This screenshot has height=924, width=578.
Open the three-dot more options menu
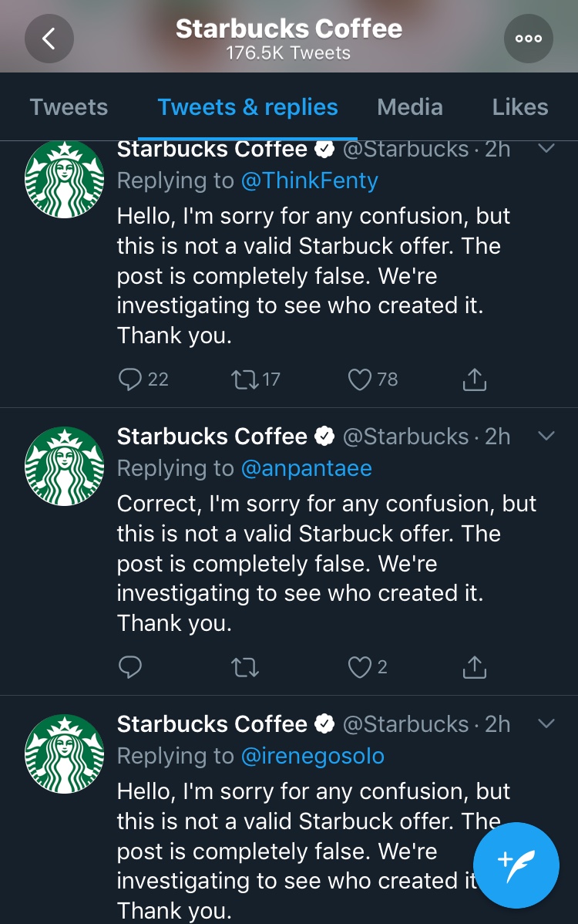528,39
